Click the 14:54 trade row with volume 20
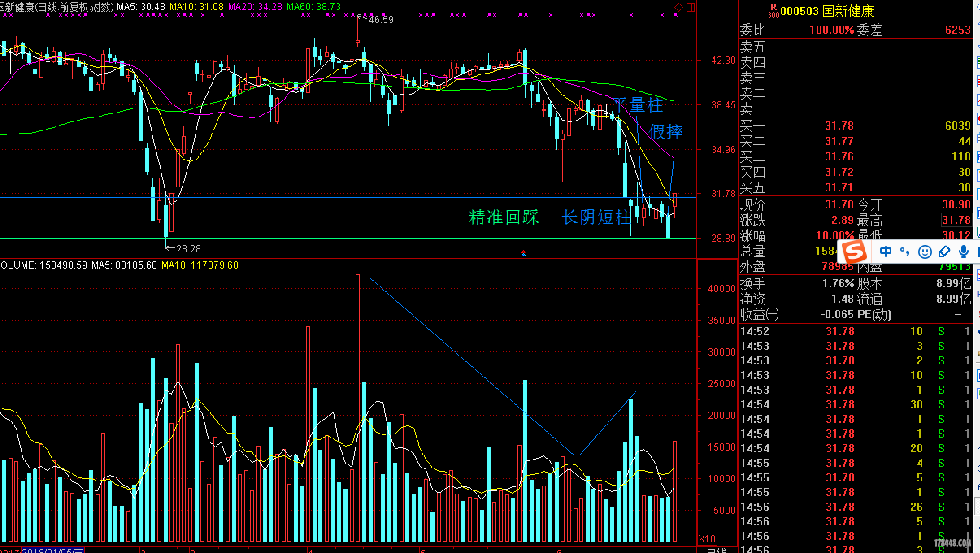The width and height of the screenshot is (980, 553). [x=856, y=448]
